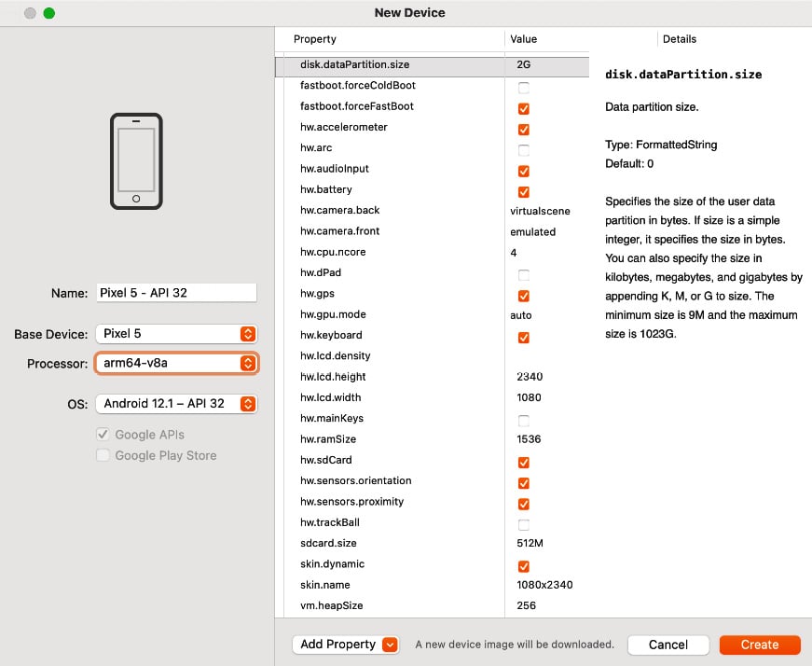Click the hw.lcd.width value 1080
The image size is (812, 666).
pyautogui.click(x=529, y=397)
